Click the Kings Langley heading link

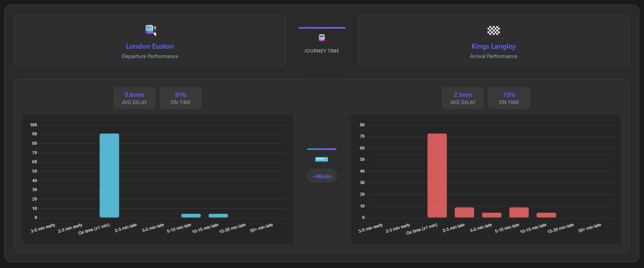(x=493, y=46)
